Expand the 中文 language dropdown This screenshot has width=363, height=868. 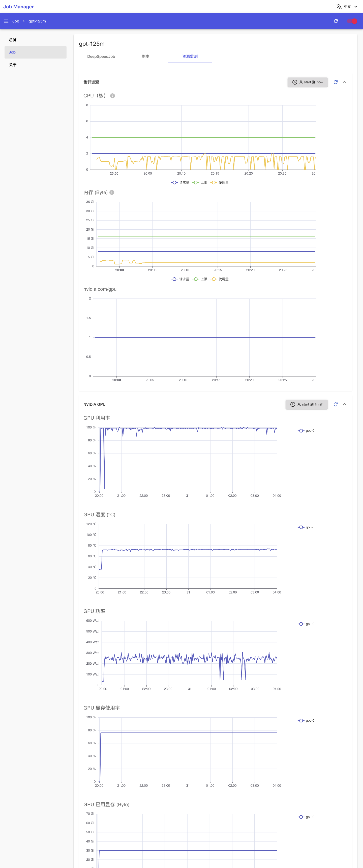tap(351, 7)
